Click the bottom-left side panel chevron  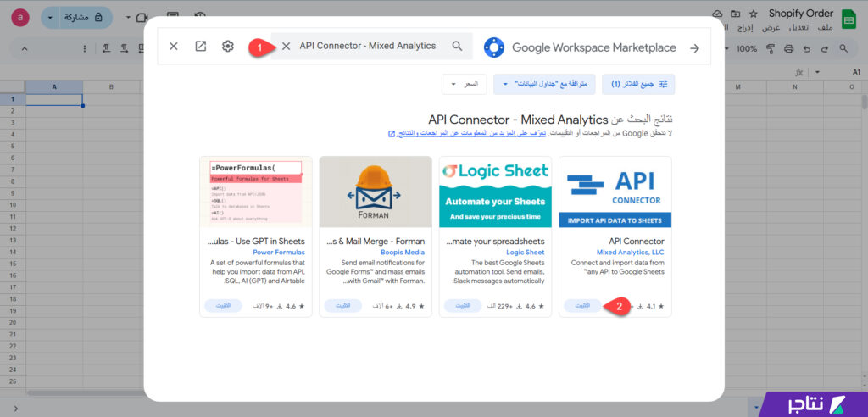pos(15,409)
